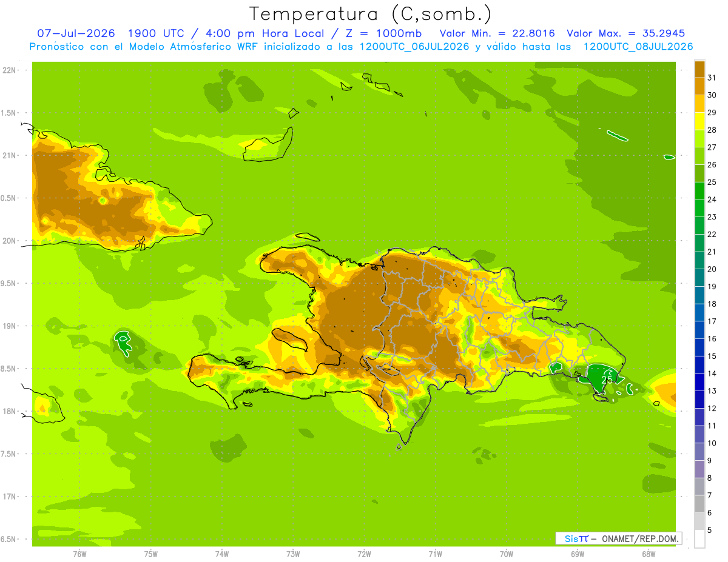728x562 pixels.
Task: Select the yellow swatch between 28 and 29
Action: pyautogui.click(x=699, y=121)
